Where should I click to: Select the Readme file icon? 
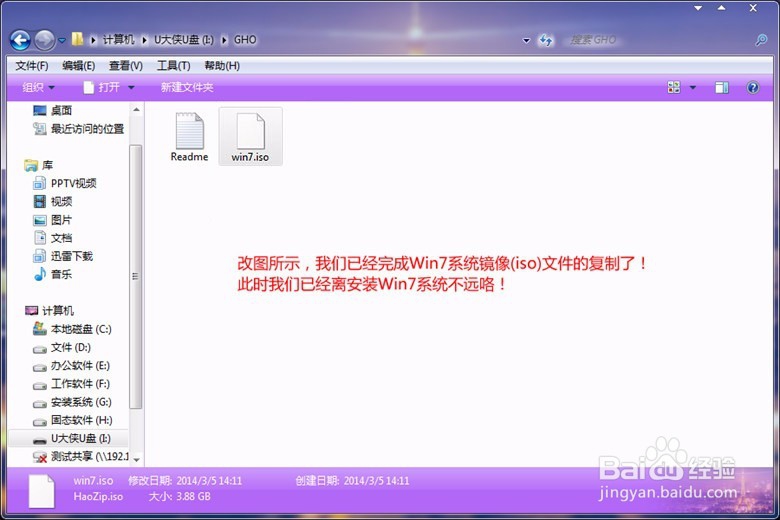[190, 137]
